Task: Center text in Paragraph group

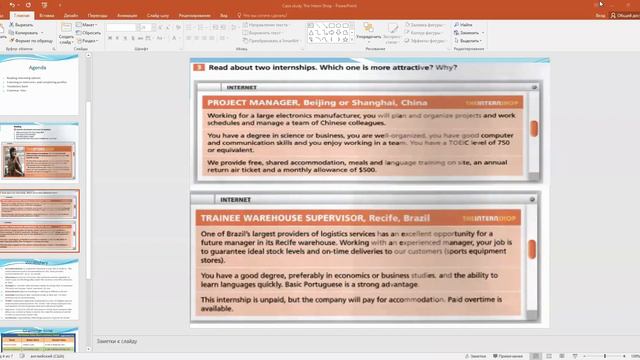Action: pos(197,38)
